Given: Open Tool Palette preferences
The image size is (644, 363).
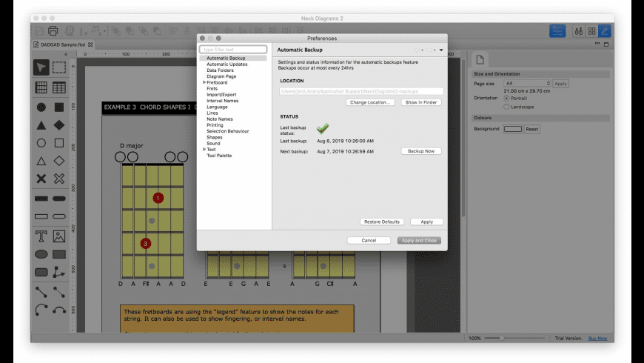Looking at the screenshot, I should click(219, 156).
